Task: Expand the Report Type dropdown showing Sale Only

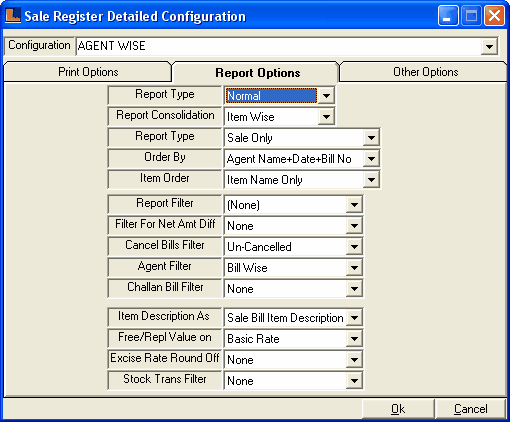Action: pos(371,138)
